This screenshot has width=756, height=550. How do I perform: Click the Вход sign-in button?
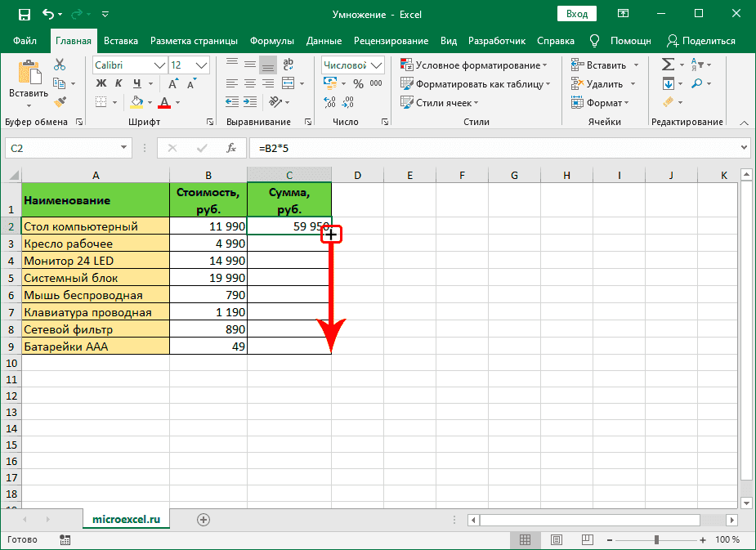[577, 14]
